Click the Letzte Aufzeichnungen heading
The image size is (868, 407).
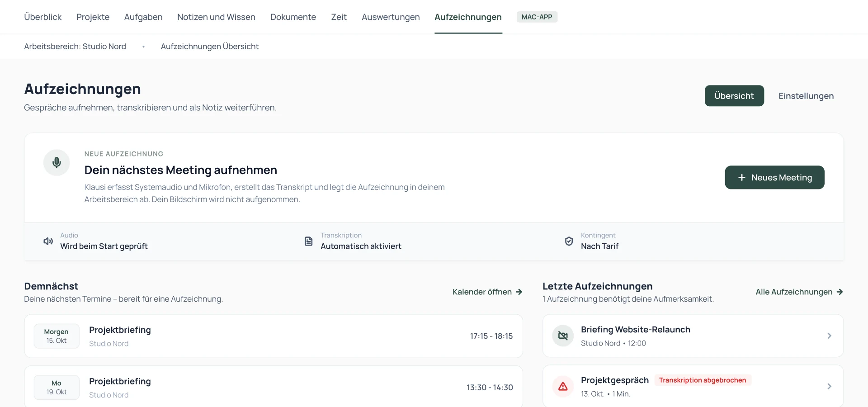tap(598, 286)
